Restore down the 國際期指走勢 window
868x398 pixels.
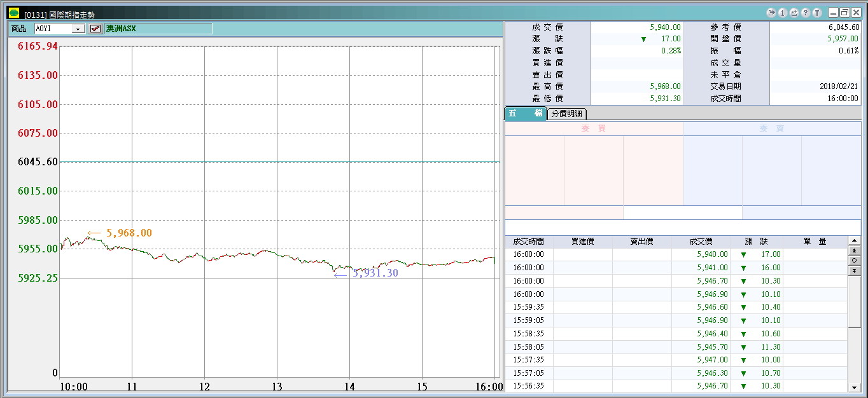tap(844, 12)
